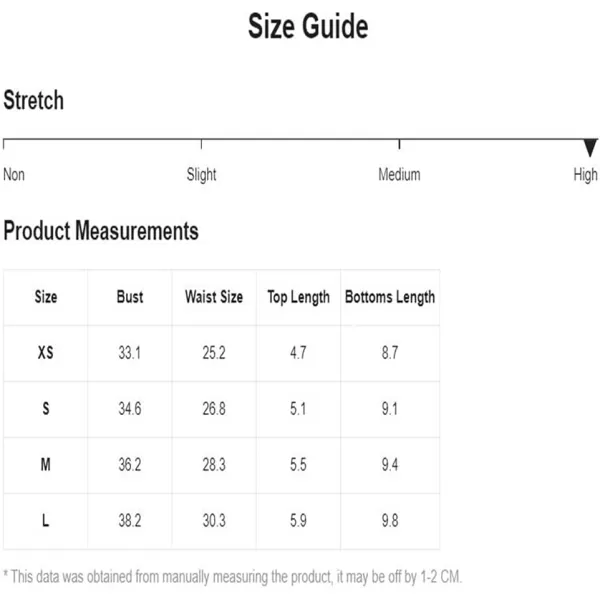Click the Stretch section title

34,100
